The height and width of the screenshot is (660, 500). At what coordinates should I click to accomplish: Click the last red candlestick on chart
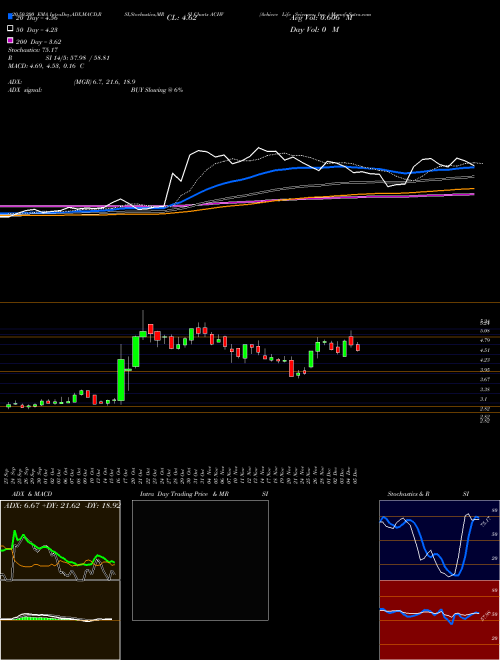tap(358, 347)
